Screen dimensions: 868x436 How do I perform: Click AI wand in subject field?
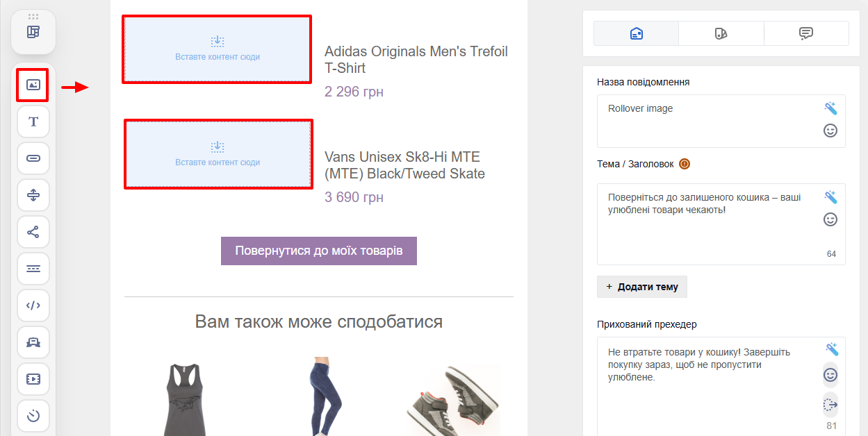pos(830,196)
